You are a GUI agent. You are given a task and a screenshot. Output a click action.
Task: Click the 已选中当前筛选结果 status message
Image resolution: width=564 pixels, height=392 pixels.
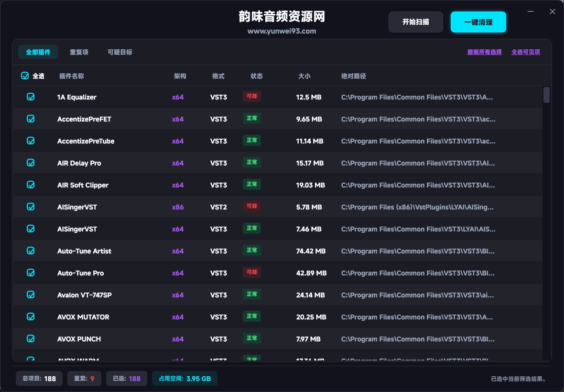tap(519, 379)
